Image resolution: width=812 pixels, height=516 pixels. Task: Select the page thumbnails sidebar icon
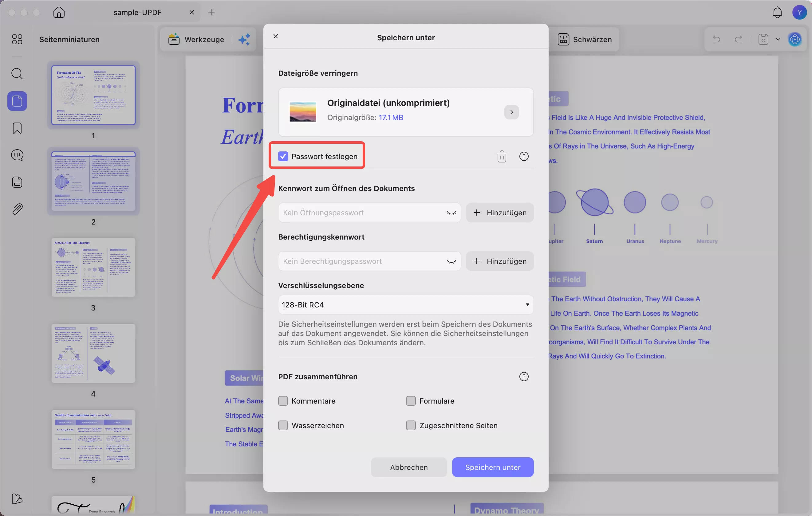coord(17,101)
